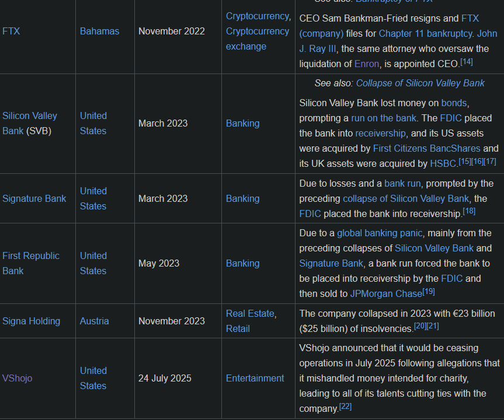The image size is (504, 420).
Task: Open Signature Bank link in First Republic description
Action: (331, 263)
